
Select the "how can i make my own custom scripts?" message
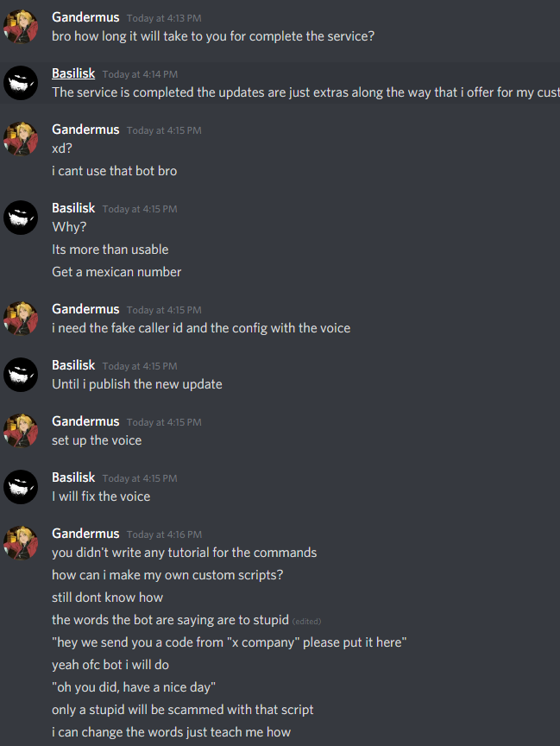[x=167, y=575]
